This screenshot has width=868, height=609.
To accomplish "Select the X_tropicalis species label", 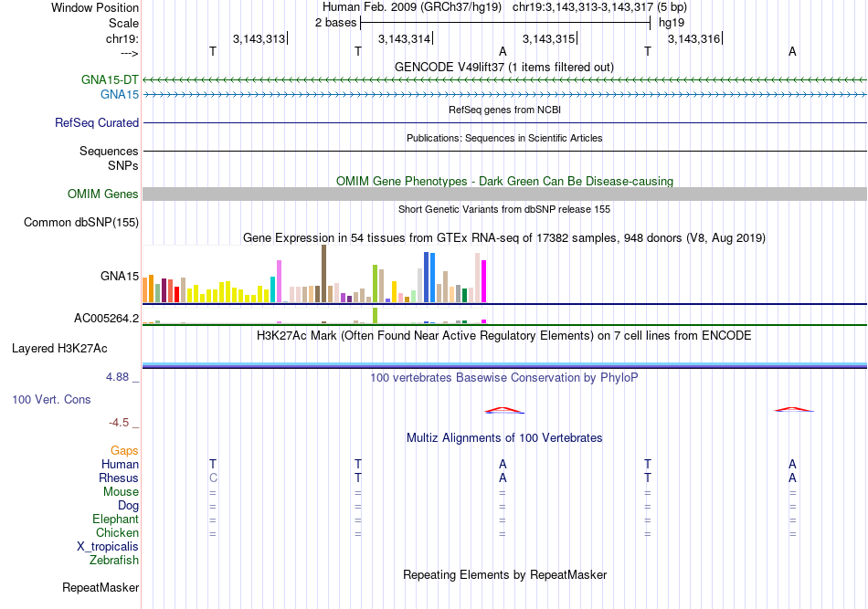I will point(108,547).
